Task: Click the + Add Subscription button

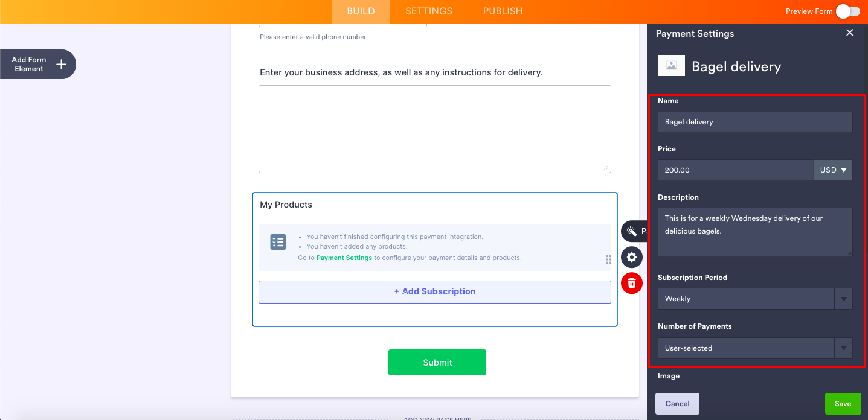Action: tap(435, 291)
